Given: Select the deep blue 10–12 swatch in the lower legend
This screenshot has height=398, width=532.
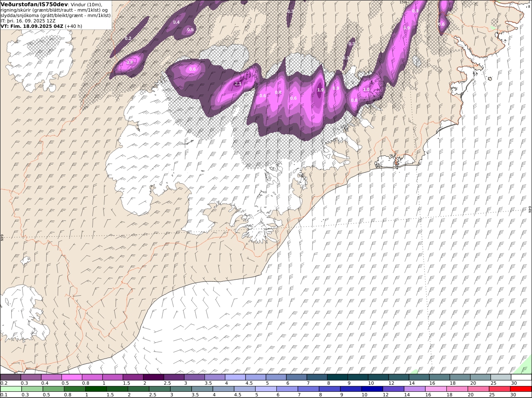Looking at the screenshot, I should click(372, 389).
